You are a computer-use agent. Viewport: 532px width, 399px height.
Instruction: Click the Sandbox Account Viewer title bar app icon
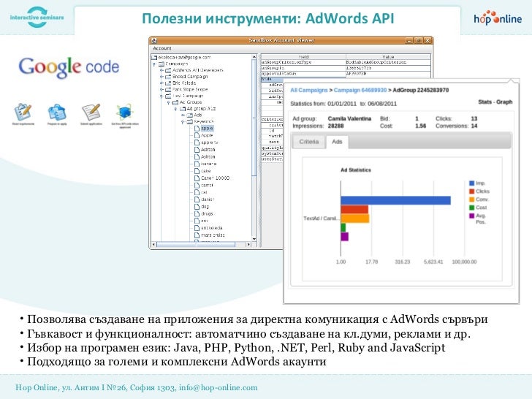coord(155,40)
